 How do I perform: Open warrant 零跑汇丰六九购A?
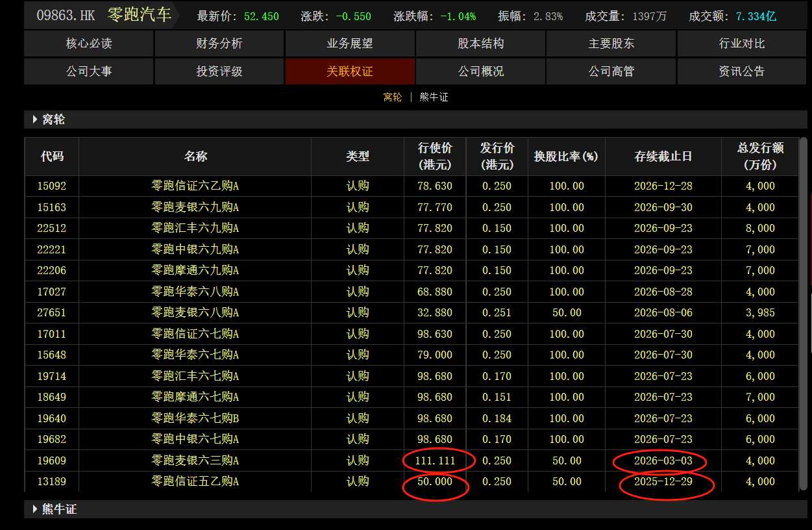[x=195, y=228]
